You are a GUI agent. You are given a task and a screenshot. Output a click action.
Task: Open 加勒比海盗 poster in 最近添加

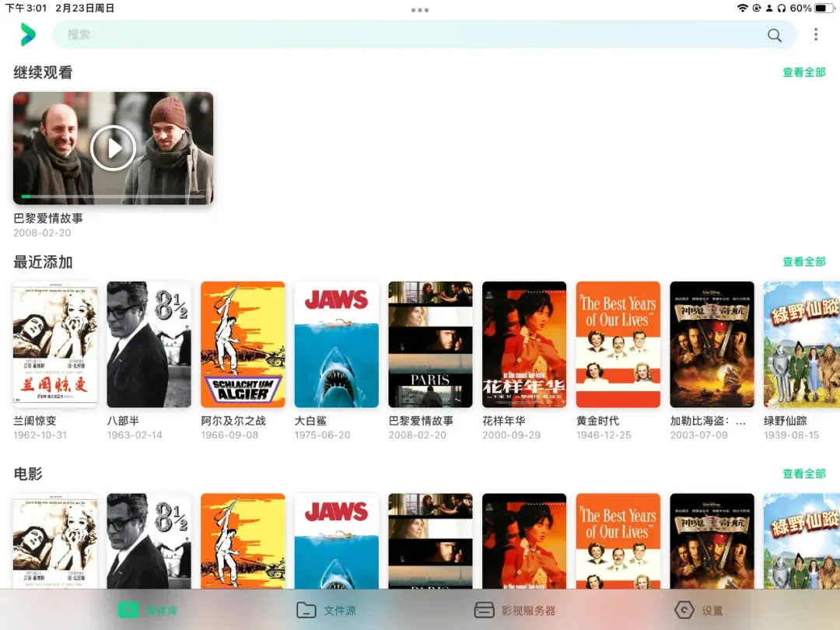(712, 345)
